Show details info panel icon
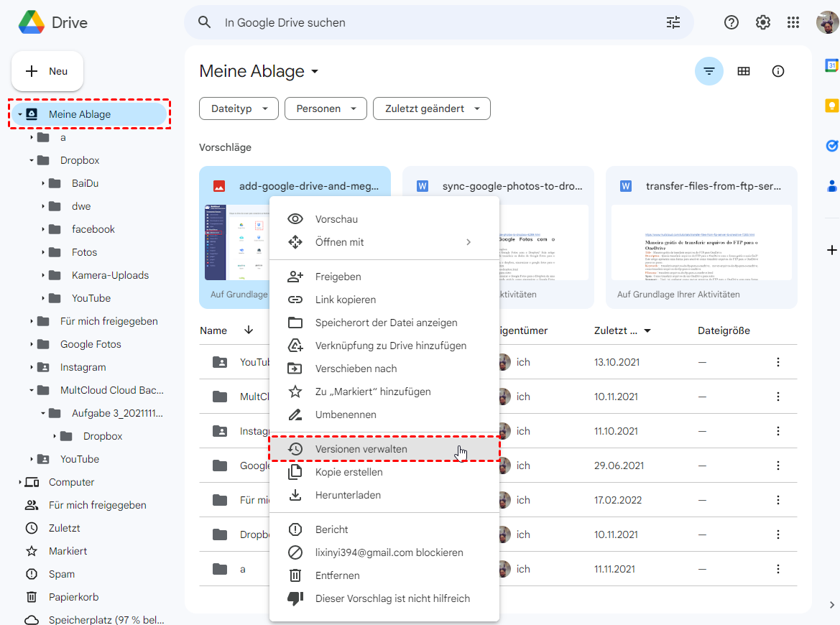840x625 pixels. tap(777, 71)
